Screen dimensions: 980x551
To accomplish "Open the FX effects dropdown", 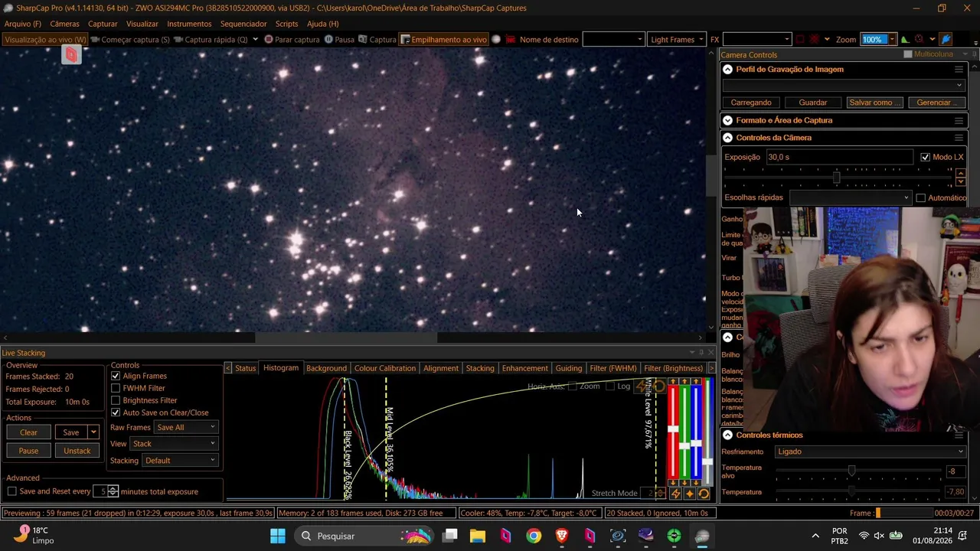I will click(x=756, y=39).
